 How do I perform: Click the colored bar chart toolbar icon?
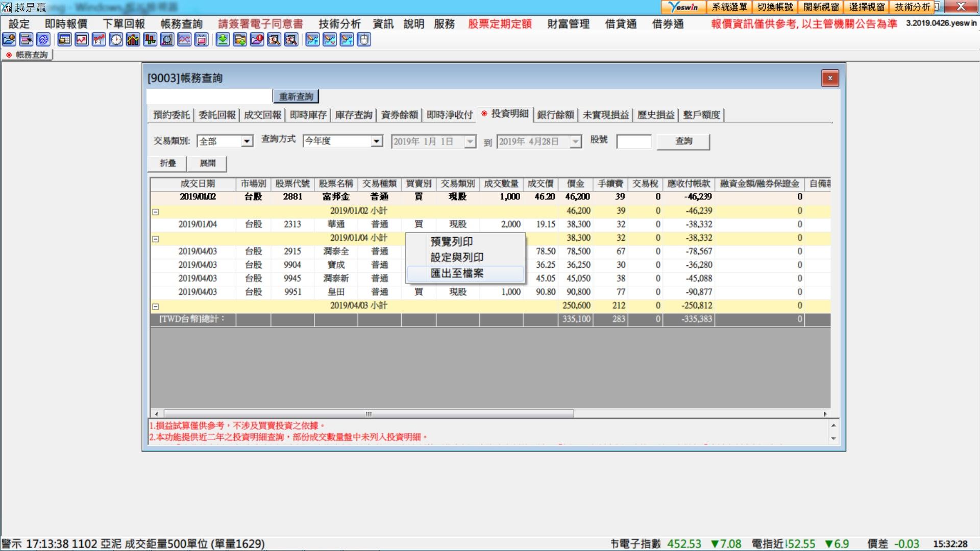point(133,40)
